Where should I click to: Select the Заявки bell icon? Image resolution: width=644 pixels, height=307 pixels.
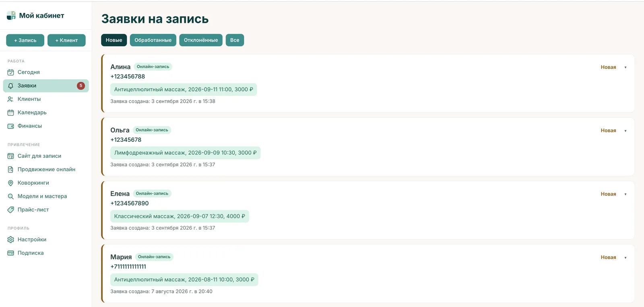pos(11,86)
